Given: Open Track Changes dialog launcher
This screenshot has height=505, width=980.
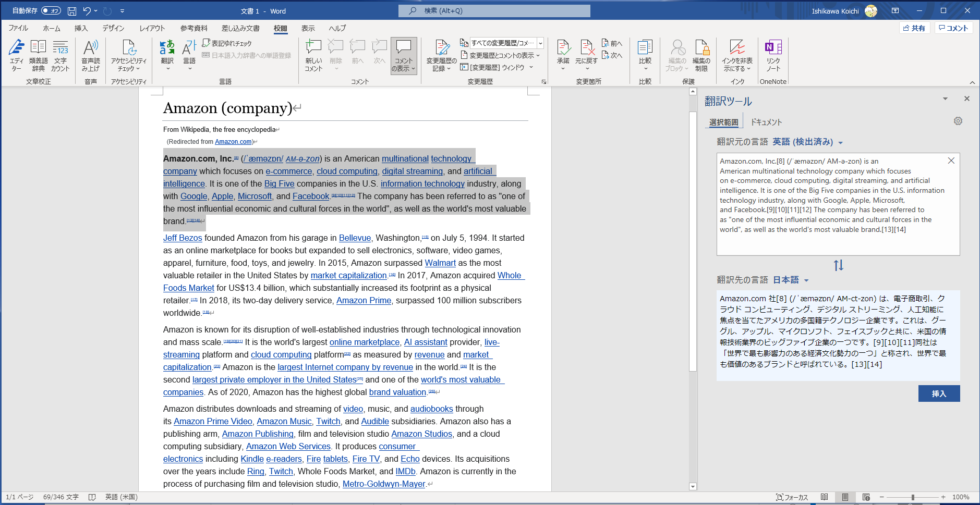Looking at the screenshot, I should (x=544, y=82).
